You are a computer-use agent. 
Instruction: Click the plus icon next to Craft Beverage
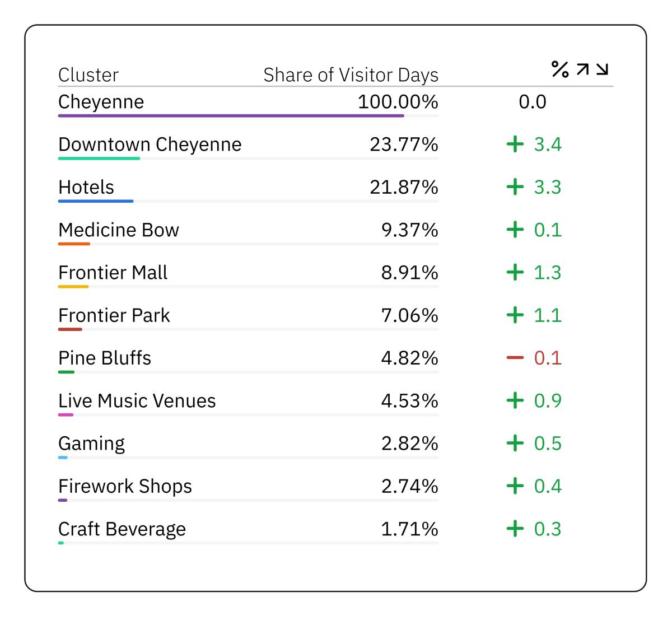click(x=515, y=529)
